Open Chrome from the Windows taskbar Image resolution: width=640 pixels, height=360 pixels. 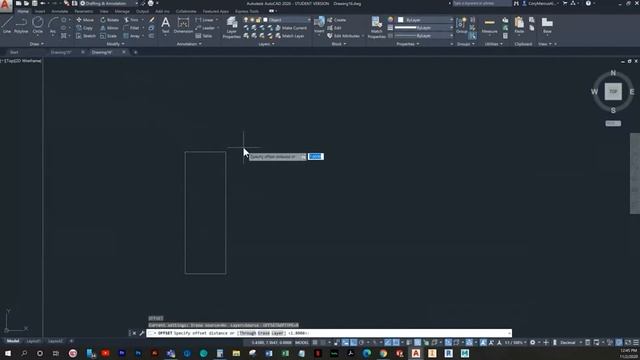tap(383, 353)
